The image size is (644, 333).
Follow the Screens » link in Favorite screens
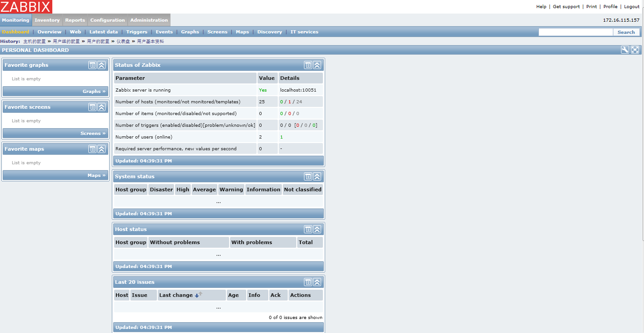93,133
